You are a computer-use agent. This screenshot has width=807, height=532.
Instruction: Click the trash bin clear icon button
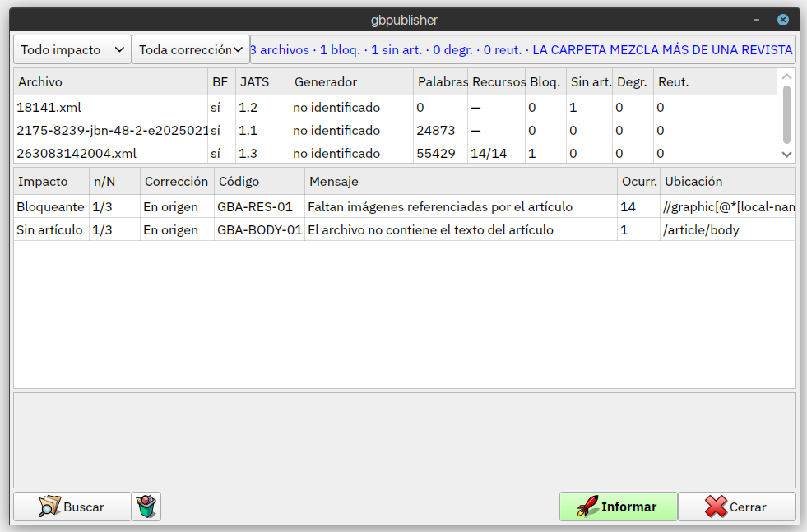pos(146,507)
